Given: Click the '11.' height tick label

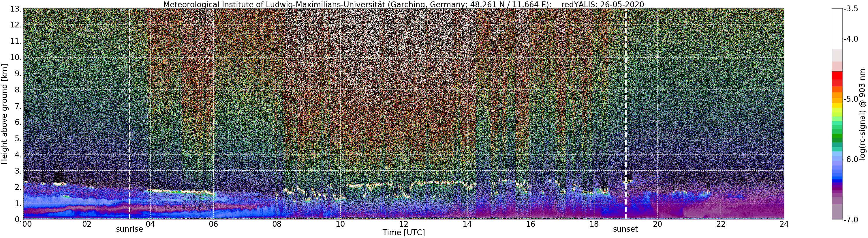Looking at the screenshot, I should [x=16, y=41].
